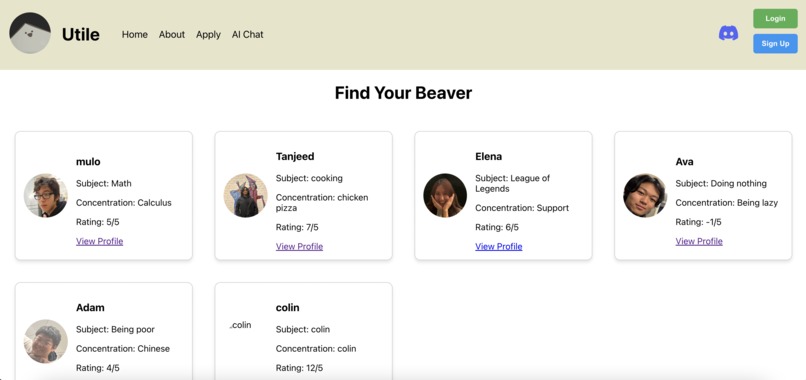
Task: Click Adam's profile photo
Action: 46,341
